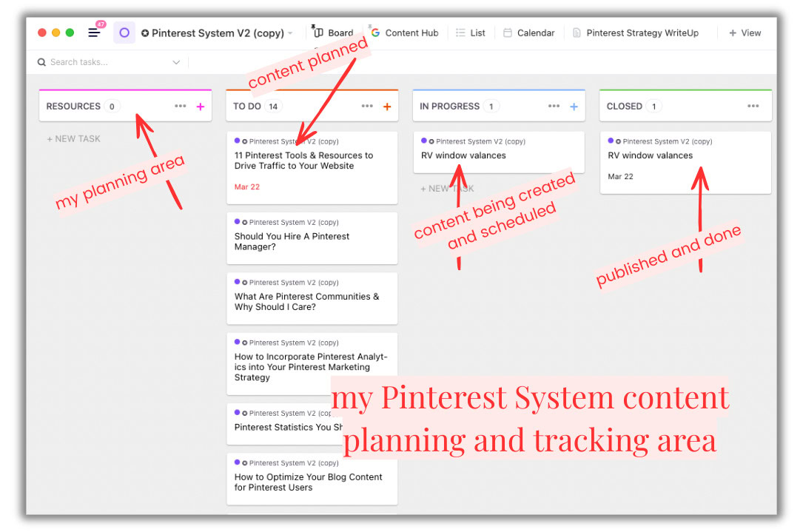
Task: Open Should You Hire A Pinterest Manager card
Action: (312, 238)
